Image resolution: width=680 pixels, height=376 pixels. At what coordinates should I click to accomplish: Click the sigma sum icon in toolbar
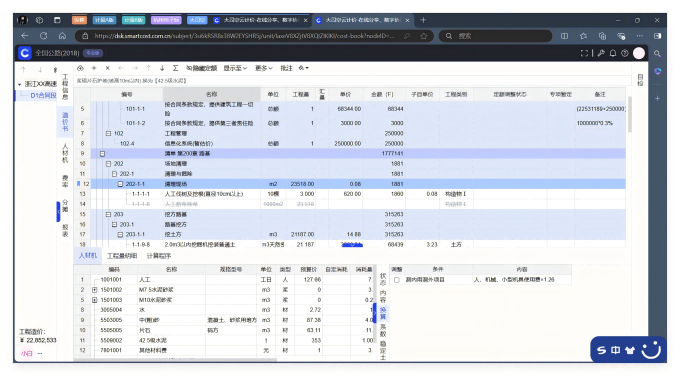point(175,68)
